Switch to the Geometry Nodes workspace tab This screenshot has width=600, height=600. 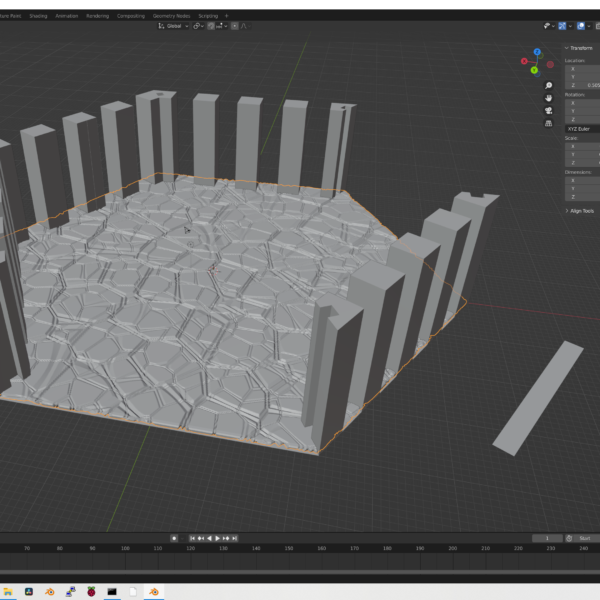(171, 16)
